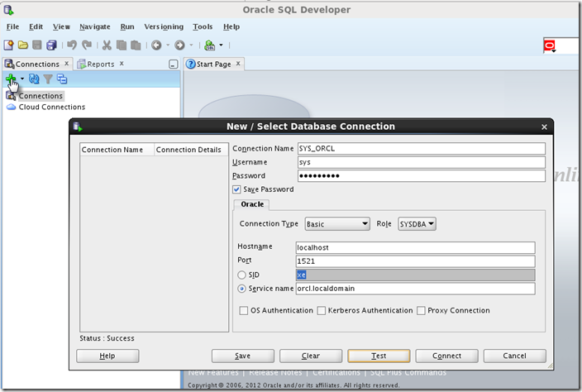582x392 pixels.
Task: Select the SID radio button
Action: point(241,275)
